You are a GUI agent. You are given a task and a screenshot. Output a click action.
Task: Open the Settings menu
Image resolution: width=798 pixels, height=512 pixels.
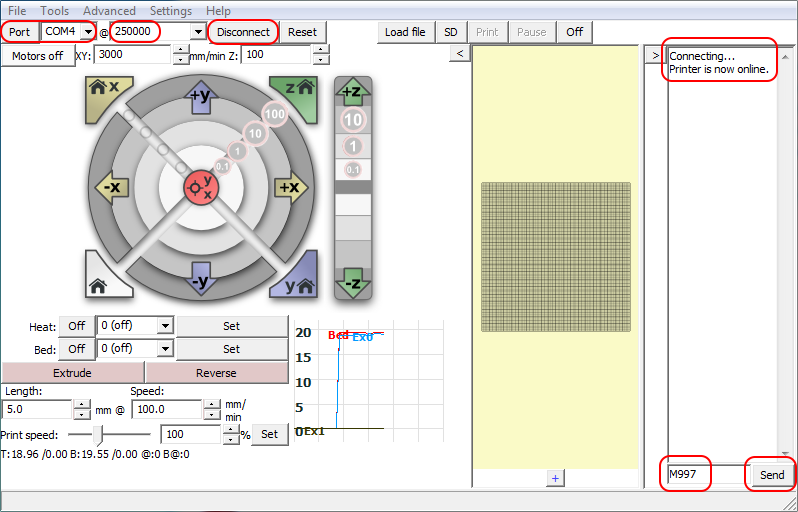pos(170,11)
